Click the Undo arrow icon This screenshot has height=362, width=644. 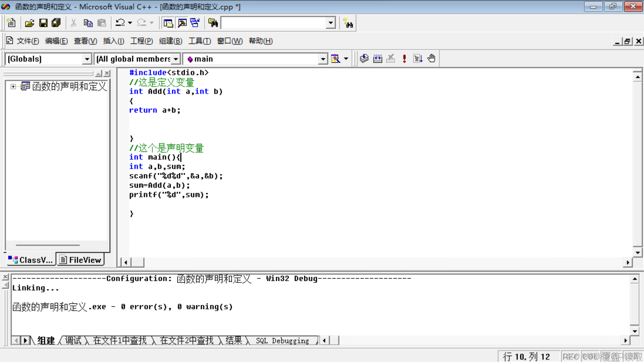tap(120, 23)
